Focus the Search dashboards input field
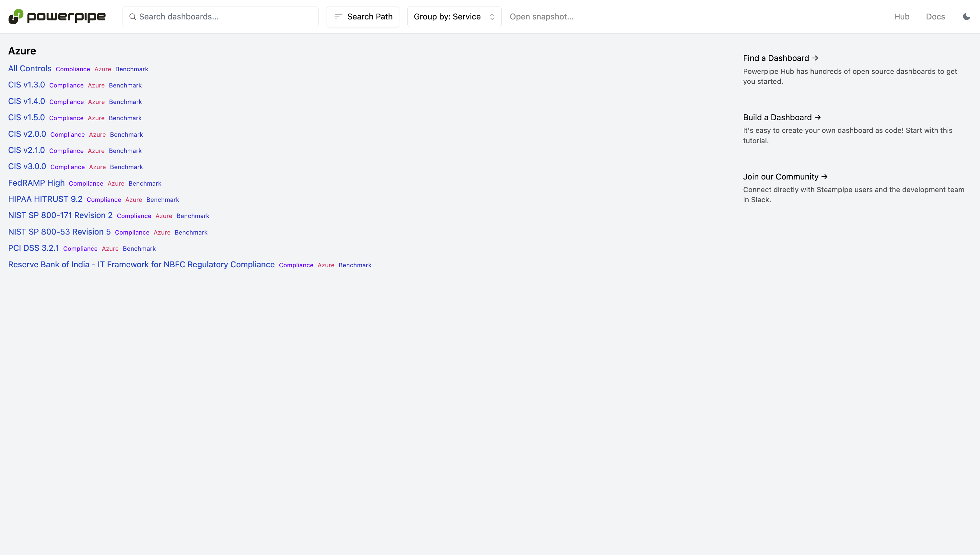The width and height of the screenshot is (980, 555). point(225,17)
